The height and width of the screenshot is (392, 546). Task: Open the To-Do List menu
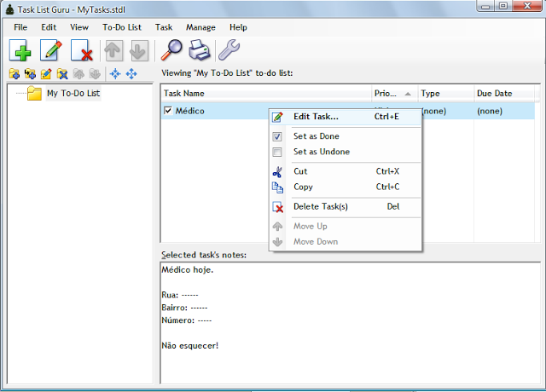122,27
